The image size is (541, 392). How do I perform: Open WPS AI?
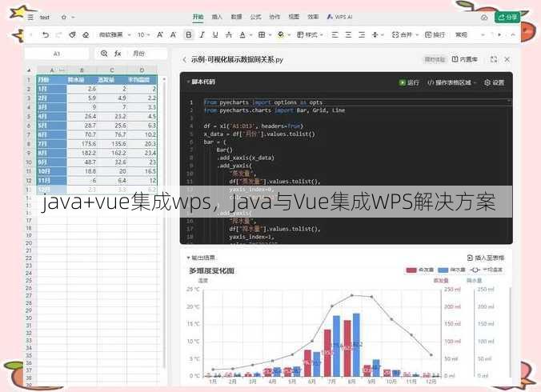click(339, 17)
